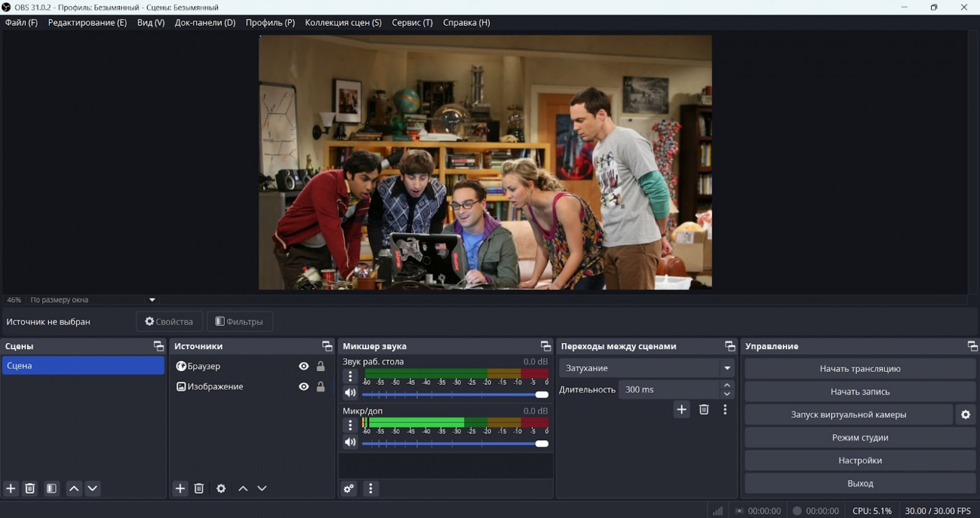Open scene filters icon in Сцены panel
The width and height of the screenshot is (980, 518).
pos(52,488)
